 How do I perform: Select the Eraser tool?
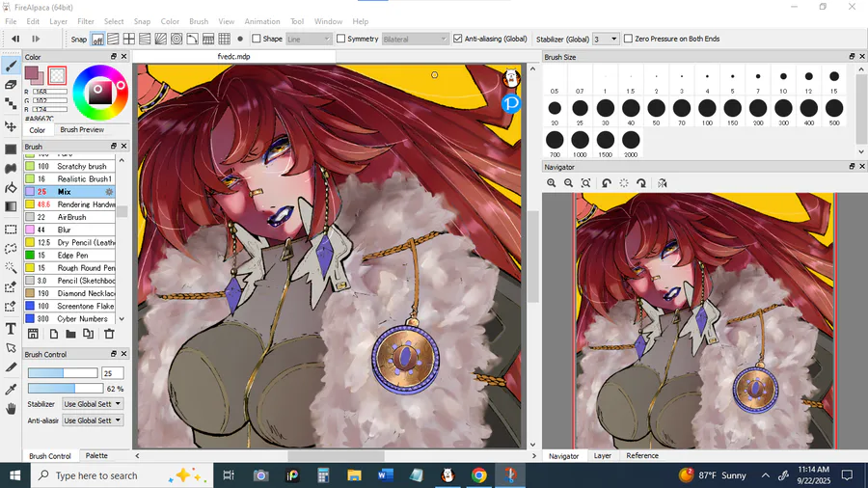(x=11, y=85)
